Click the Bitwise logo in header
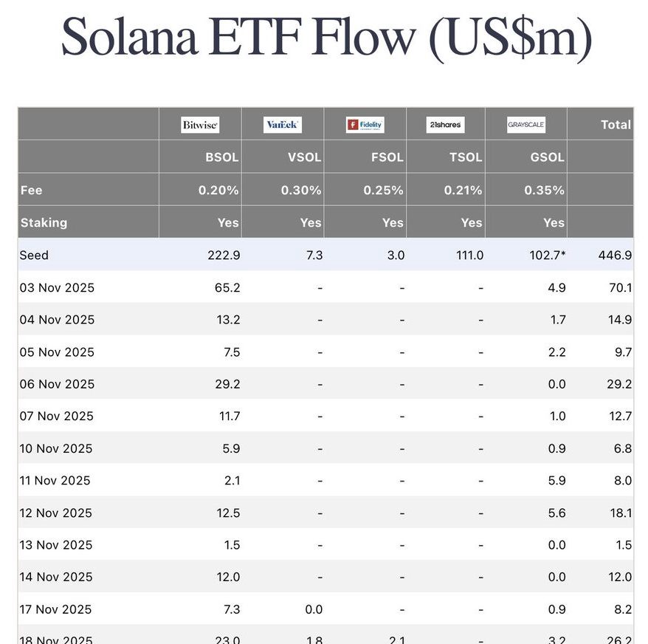 point(200,125)
